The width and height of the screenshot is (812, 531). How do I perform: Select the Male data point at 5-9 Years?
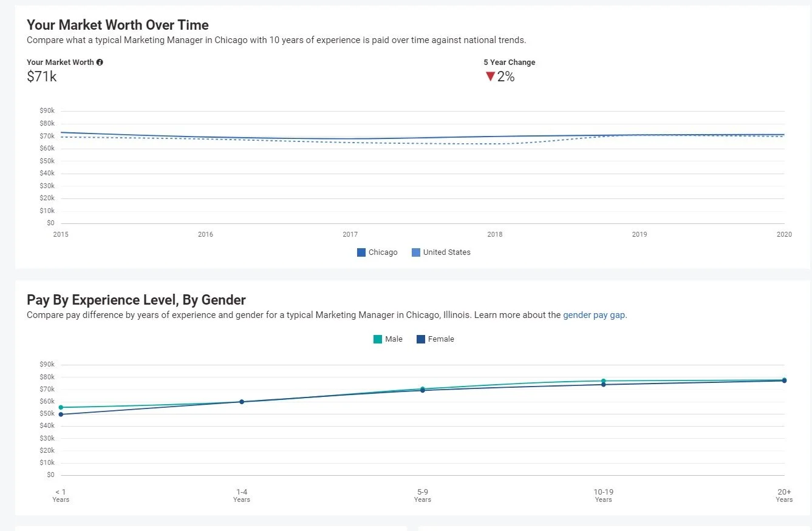point(423,388)
